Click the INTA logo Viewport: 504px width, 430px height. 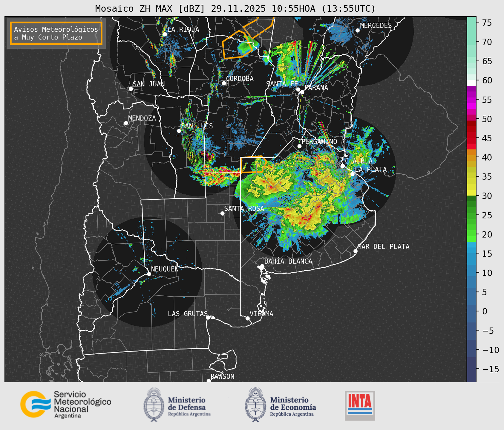coord(360,405)
